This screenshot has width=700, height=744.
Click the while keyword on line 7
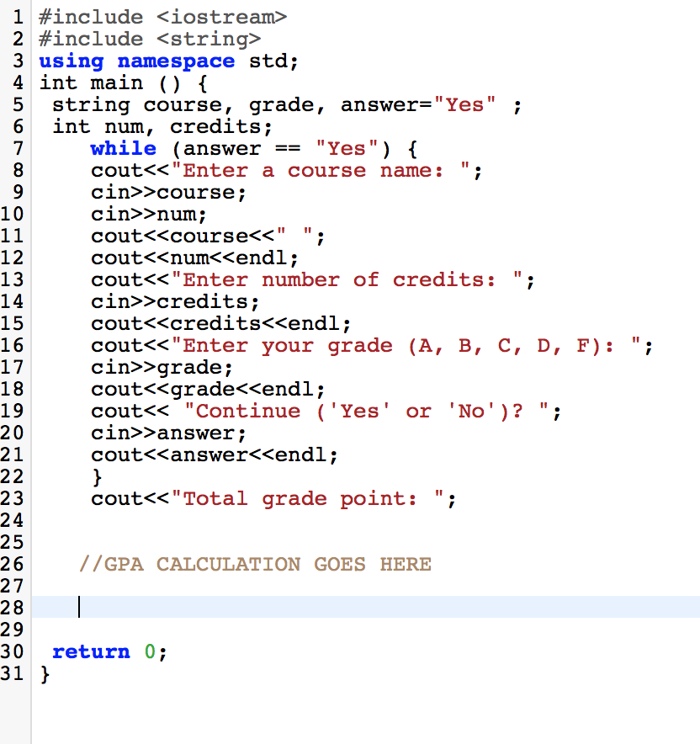click(x=123, y=148)
